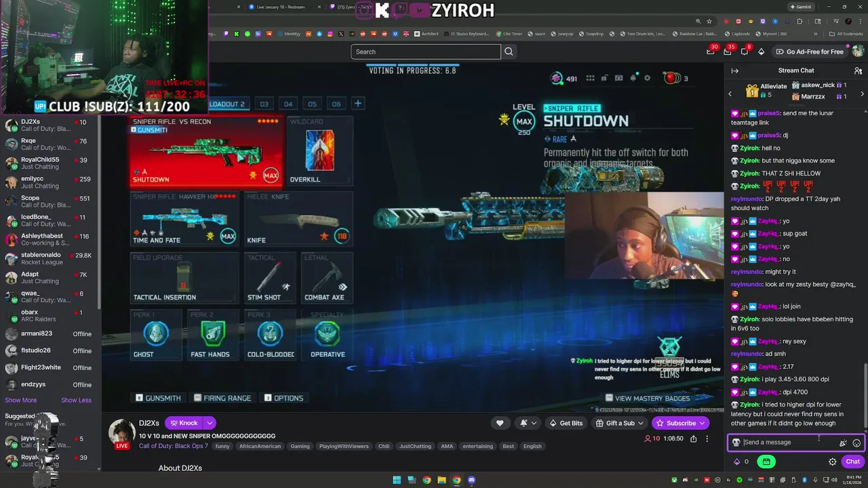The width and height of the screenshot is (868, 488).
Task: Open the chat community users icon
Action: (858, 70)
